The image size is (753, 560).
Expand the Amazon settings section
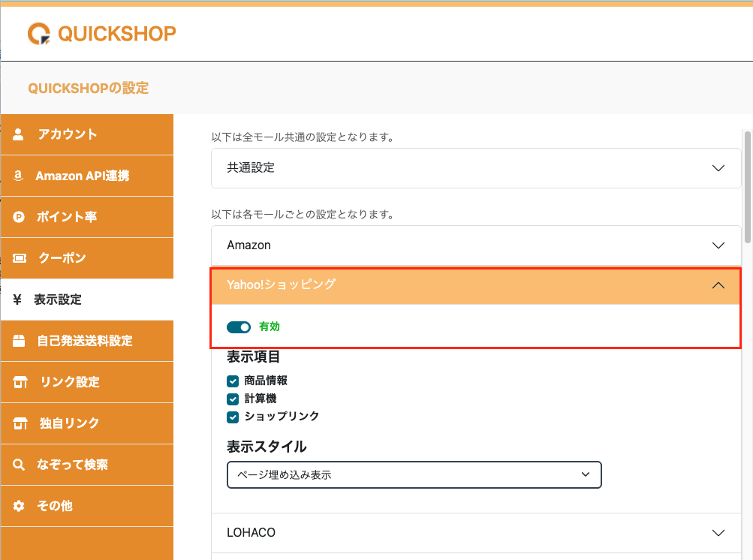pyautogui.click(x=475, y=245)
